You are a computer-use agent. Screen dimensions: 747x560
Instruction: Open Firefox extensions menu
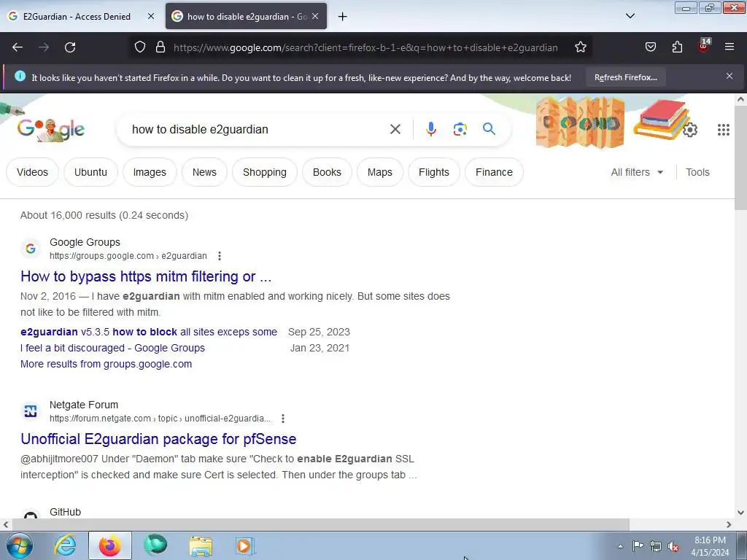(x=677, y=47)
